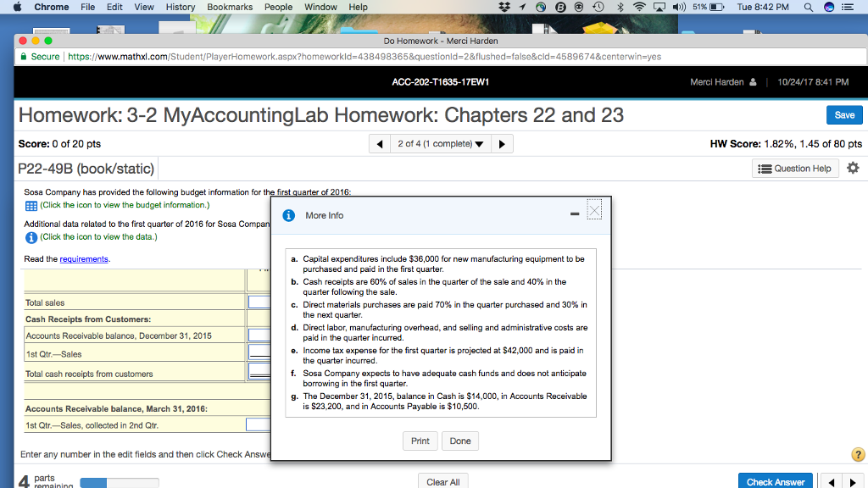The height and width of the screenshot is (488, 868).
Task: Go to the previous question arrow
Action: pyautogui.click(x=380, y=144)
